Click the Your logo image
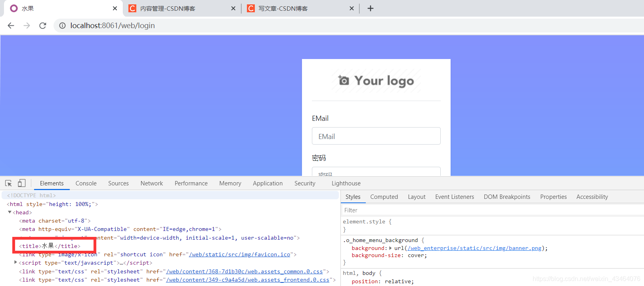The width and height of the screenshot is (644, 286). pyautogui.click(x=376, y=80)
